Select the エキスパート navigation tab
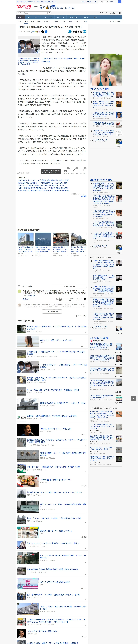Screen dimensions: 138x644 48,17
